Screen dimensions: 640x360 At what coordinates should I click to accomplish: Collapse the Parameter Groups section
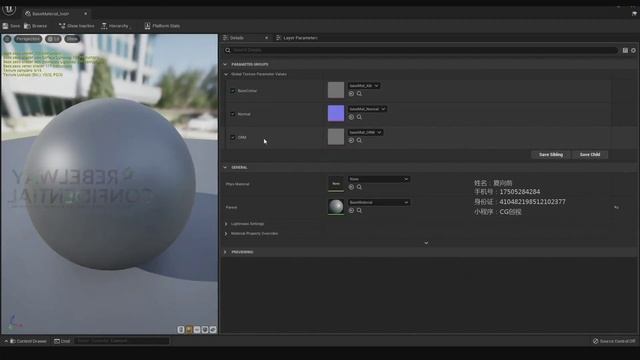[x=225, y=64]
